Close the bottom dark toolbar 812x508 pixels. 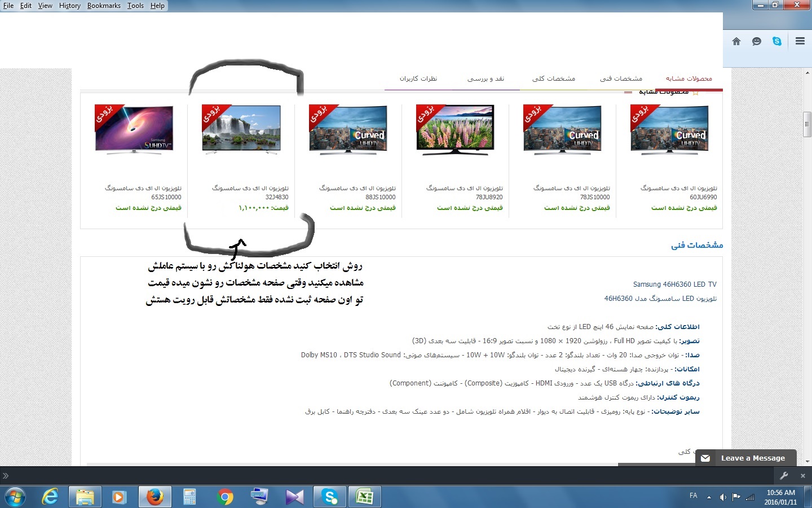(x=803, y=476)
